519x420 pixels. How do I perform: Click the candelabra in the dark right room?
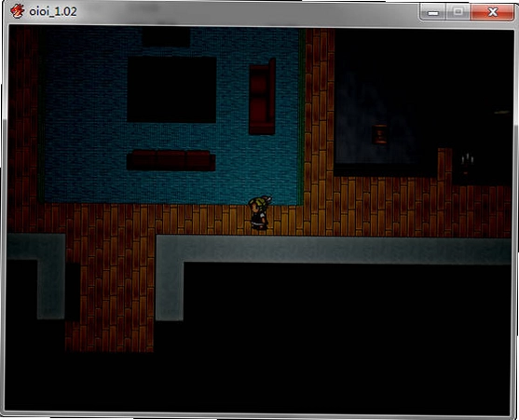[x=467, y=162]
